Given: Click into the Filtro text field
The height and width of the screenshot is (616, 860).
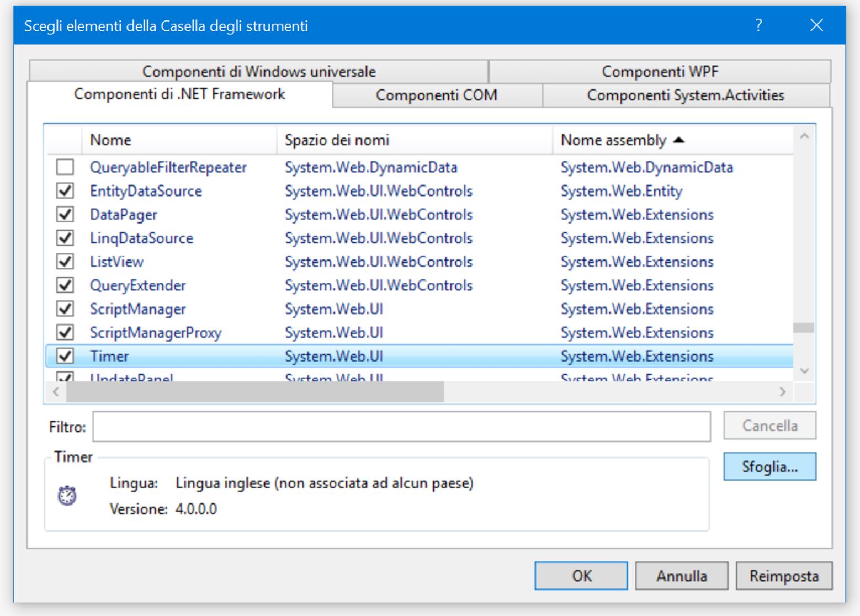Looking at the screenshot, I should pos(401,427).
